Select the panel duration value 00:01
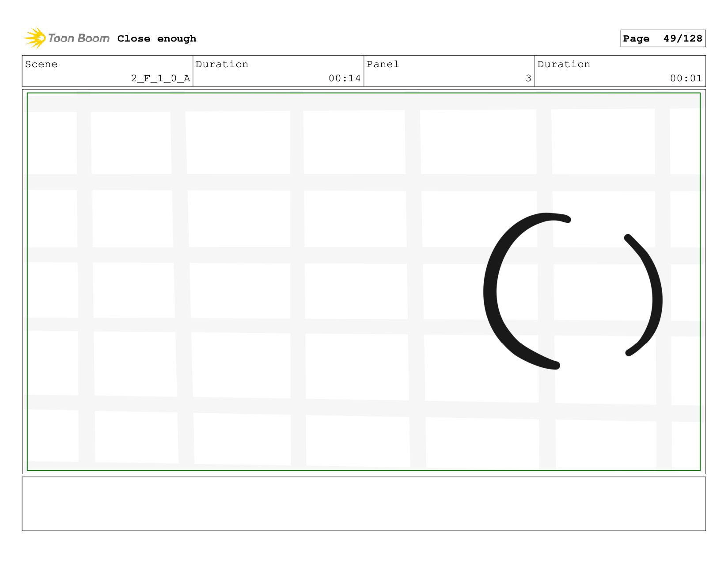 (686, 79)
